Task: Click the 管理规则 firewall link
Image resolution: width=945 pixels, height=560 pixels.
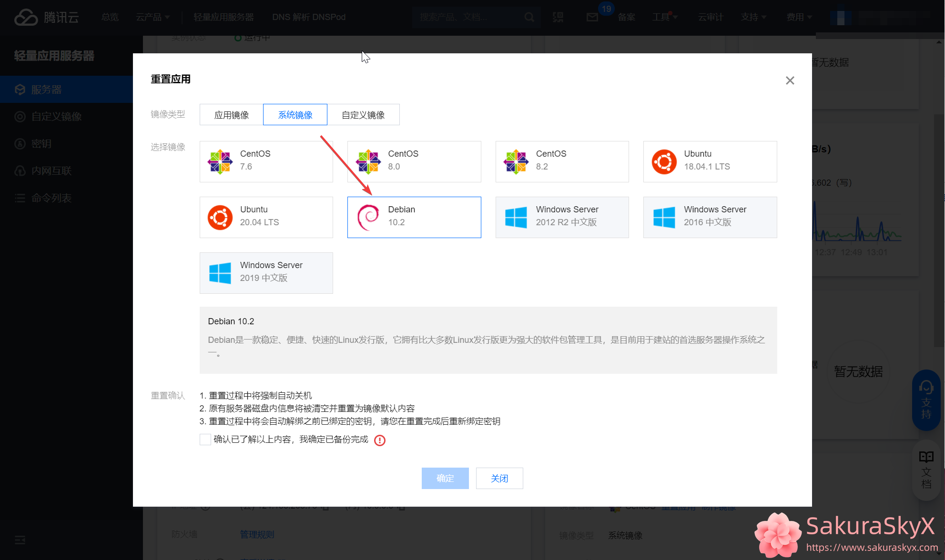Action: pyautogui.click(x=257, y=535)
